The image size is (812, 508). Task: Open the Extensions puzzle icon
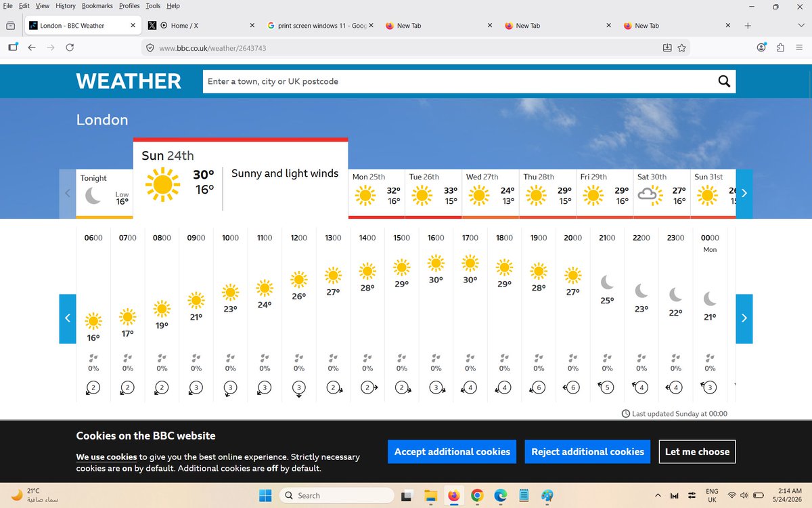pos(781,47)
